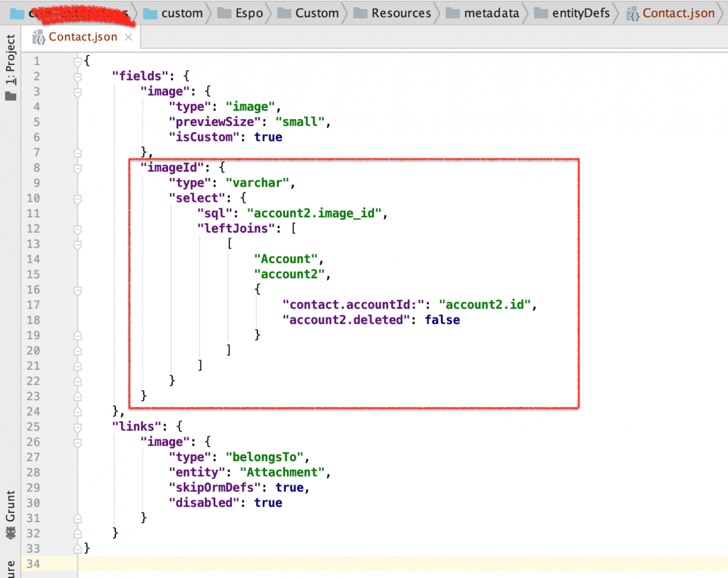Image resolution: width=728 pixels, height=578 pixels.
Task: Click the Contact.json file icon in breadcrumb
Action: pyautogui.click(x=633, y=14)
